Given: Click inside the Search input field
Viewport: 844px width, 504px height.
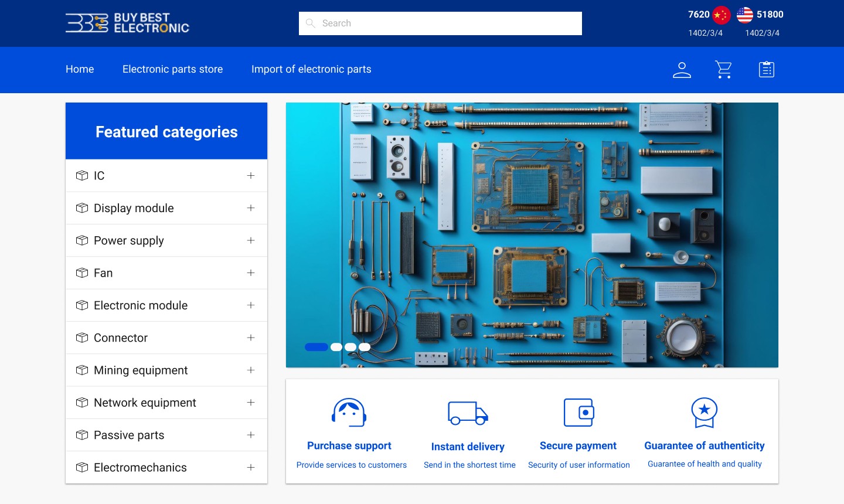Looking at the screenshot, I should (x=440, y=23).
